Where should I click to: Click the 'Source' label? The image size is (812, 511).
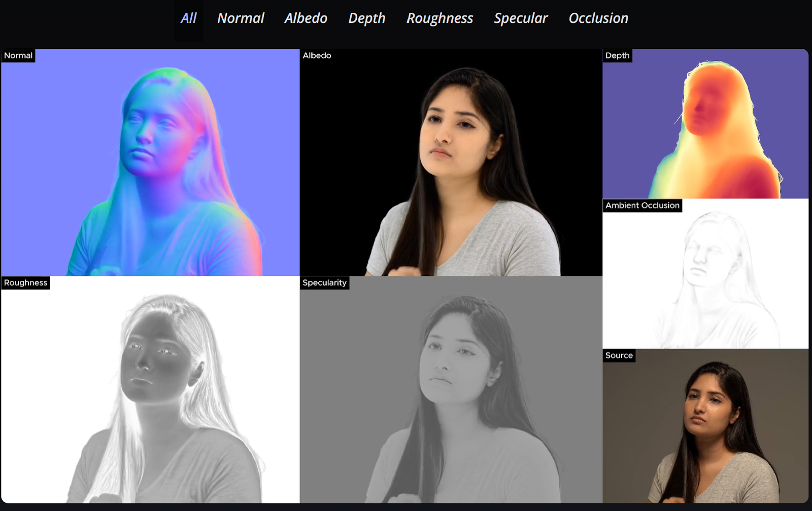[x=619, y=356]
